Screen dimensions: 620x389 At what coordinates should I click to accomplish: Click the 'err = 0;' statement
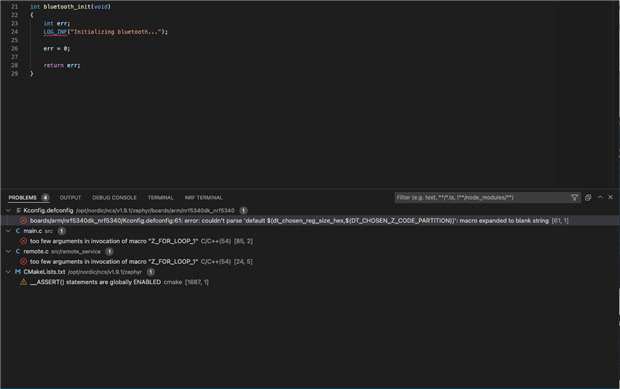57,49
